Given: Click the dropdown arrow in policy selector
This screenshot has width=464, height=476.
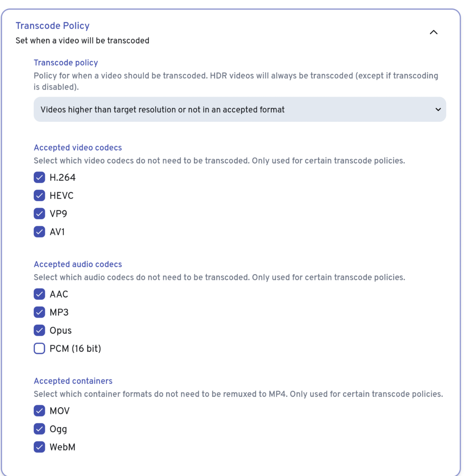Looking at the screenshot, I should pyautogui.click(x=438, y=109).
